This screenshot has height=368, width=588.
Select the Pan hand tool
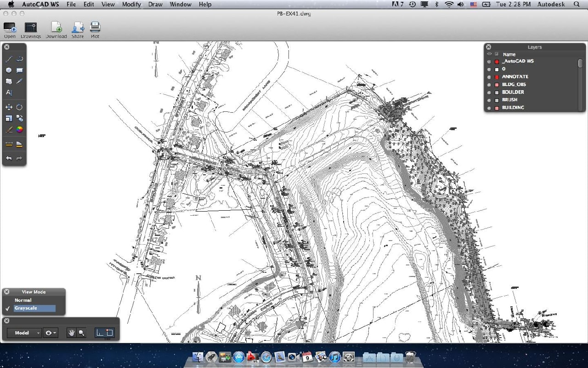pos(71,333)
